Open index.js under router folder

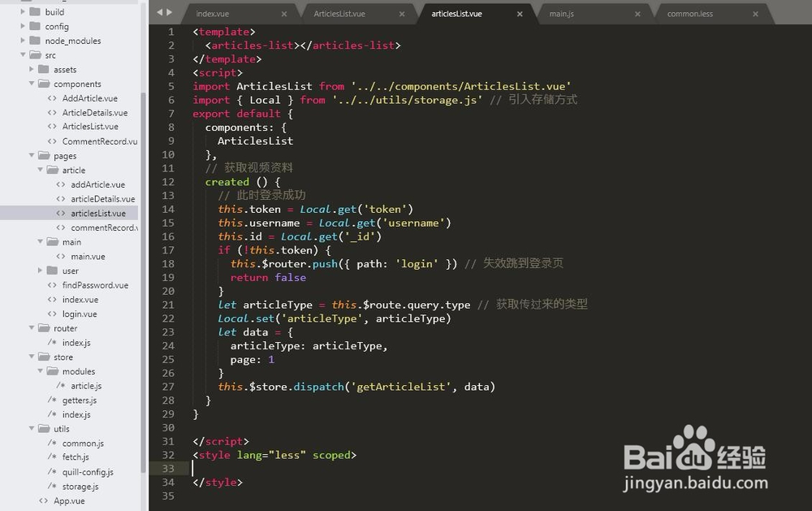point(76,343)
